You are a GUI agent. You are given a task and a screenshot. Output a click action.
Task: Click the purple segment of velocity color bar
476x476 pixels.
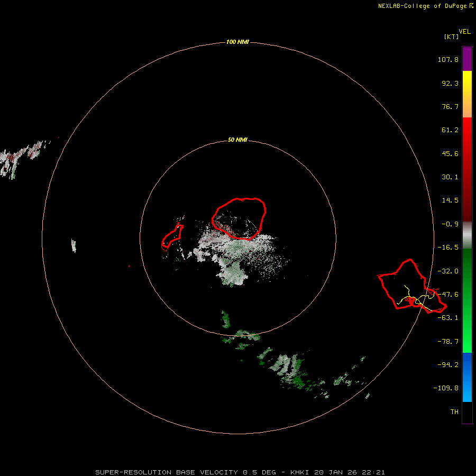pyautogui.click(x=467, y=59)
